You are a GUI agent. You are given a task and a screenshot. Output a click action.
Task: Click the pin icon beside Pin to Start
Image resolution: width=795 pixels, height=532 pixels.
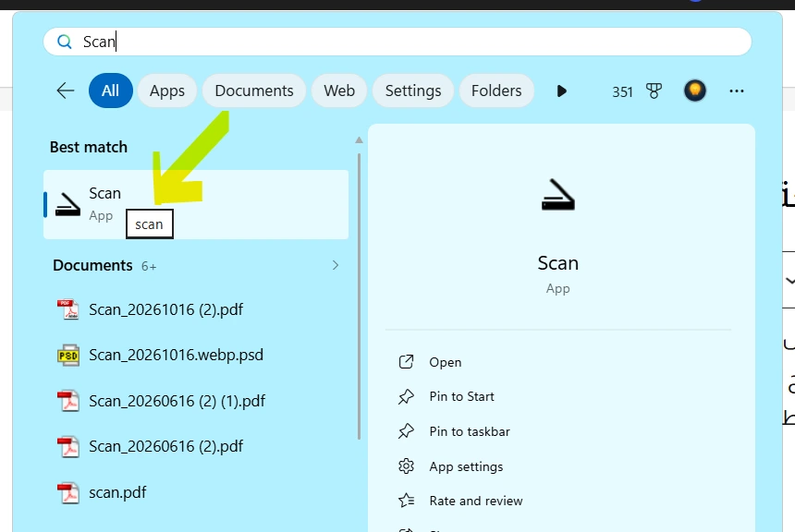(406, 397)
